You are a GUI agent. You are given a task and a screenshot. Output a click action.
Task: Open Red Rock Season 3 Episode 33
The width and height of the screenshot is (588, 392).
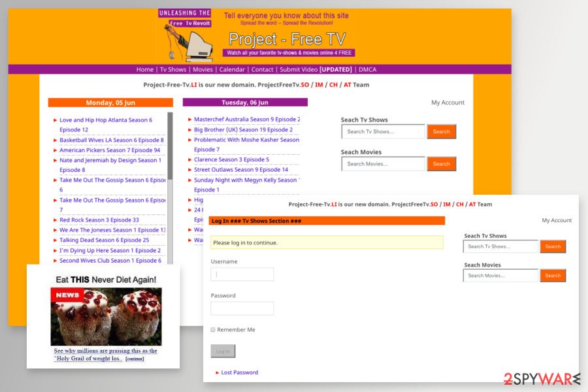[99, 220]
